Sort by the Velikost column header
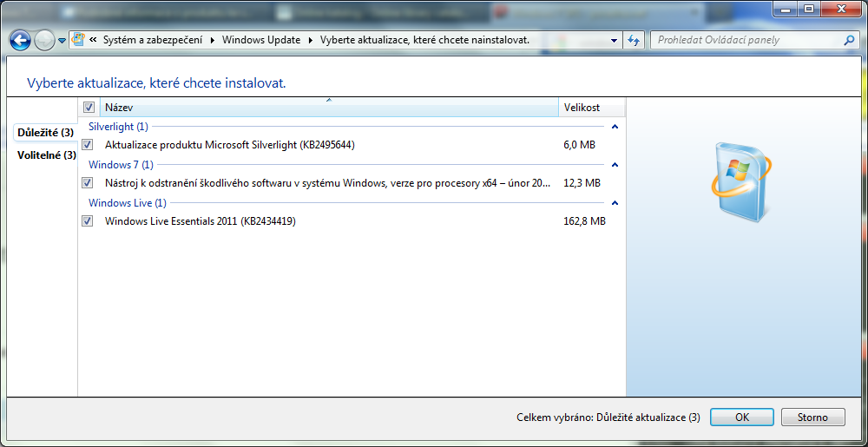 tap(591, 108)
